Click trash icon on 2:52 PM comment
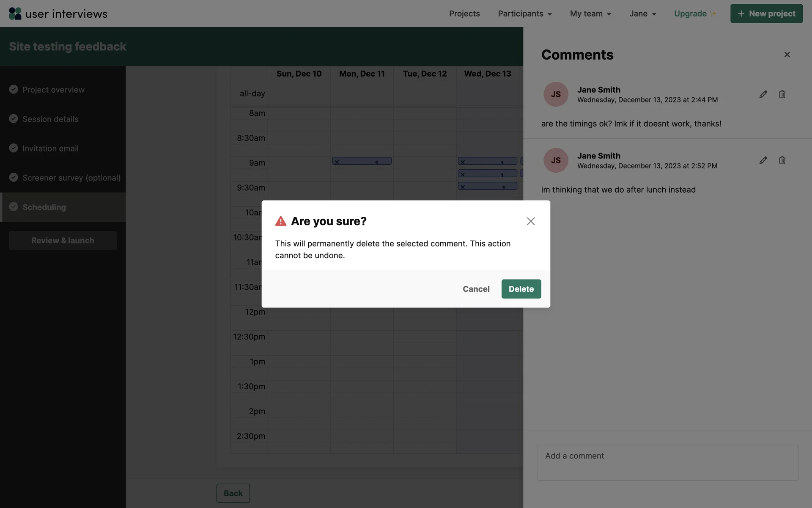This screenshot has width=812, height=508. [782, 160]
